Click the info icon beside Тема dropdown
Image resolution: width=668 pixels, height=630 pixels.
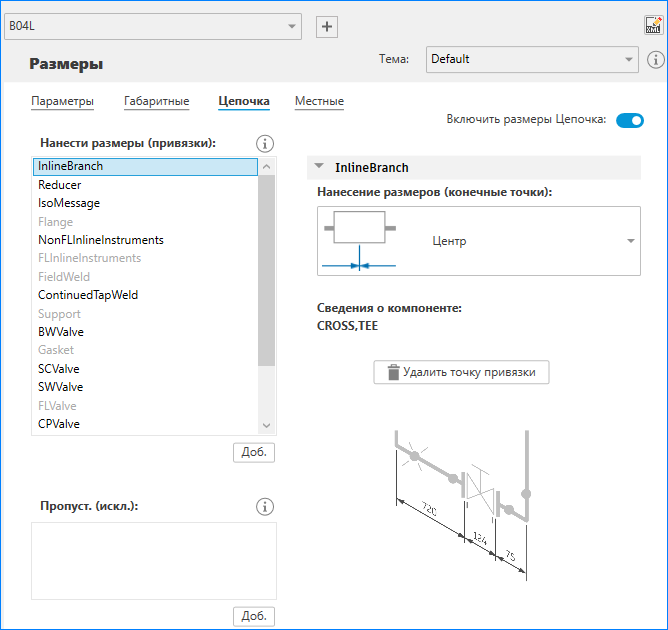656,59
